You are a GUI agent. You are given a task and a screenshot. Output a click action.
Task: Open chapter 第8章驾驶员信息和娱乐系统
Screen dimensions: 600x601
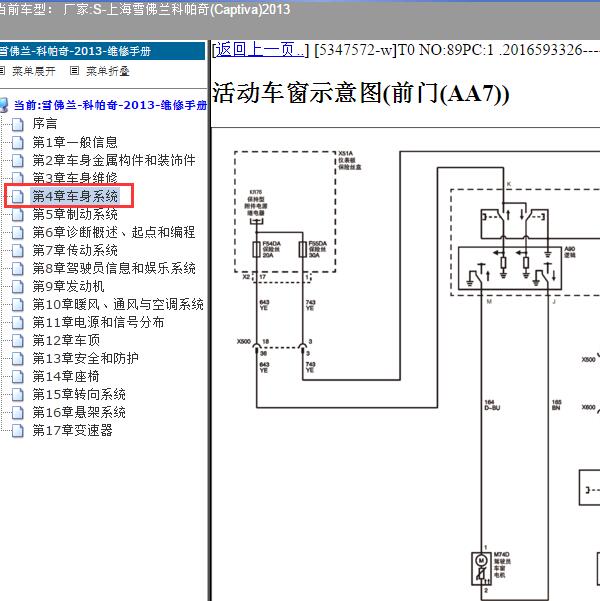[114, 268]
